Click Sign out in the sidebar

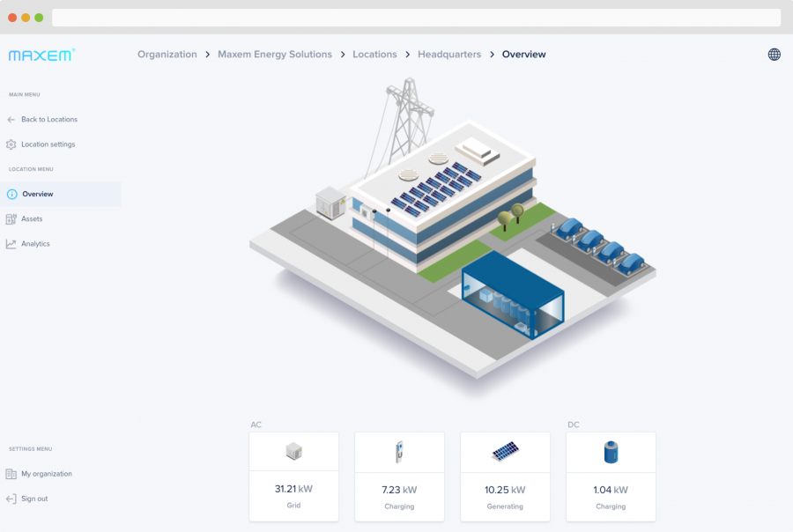34,499
